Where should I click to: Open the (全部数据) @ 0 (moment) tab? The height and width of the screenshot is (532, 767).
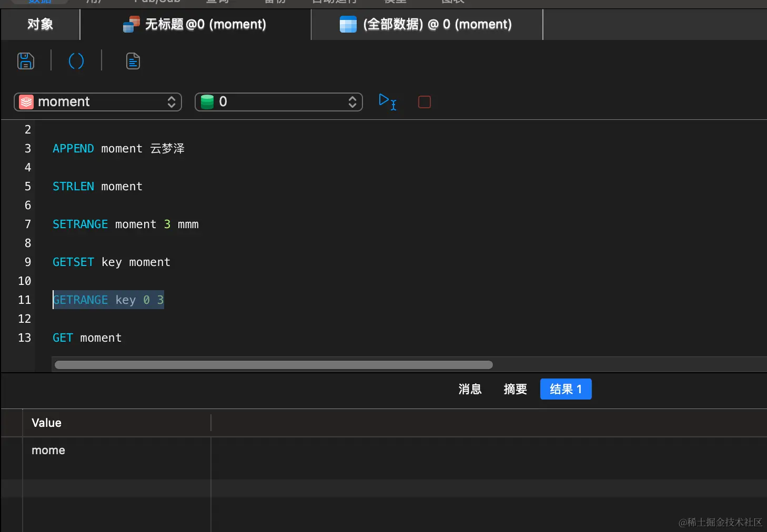pos(427,24)
